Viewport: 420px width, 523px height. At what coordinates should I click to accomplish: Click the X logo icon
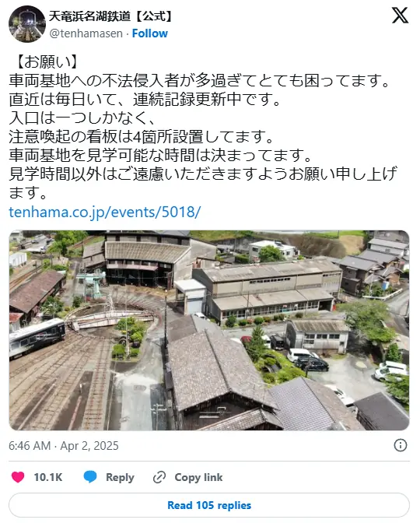(400, 16)
